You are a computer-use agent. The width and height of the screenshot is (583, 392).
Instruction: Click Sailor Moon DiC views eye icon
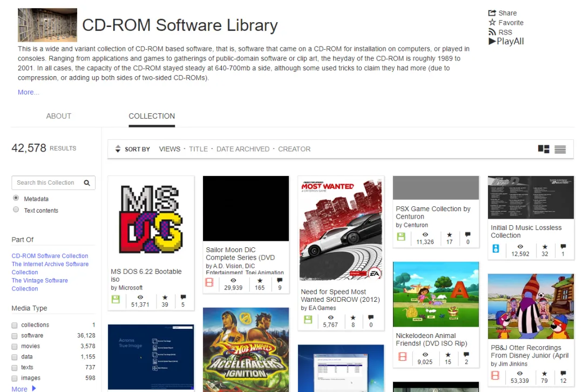[x=233, y=280]
